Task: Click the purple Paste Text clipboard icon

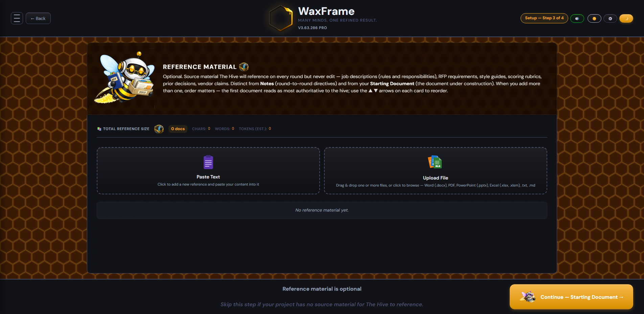Action: pyautogui.click(x=208, y=162)
